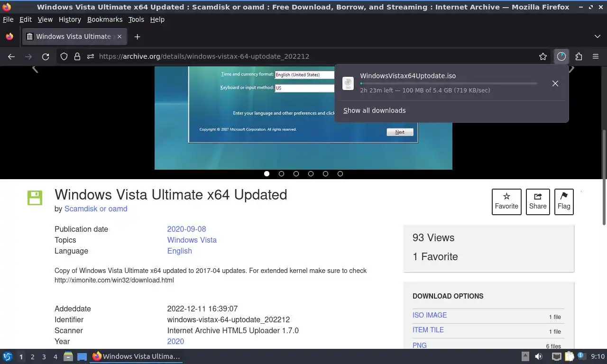
Task: Open site permissions icon in address bar
Action: click(x=91, y=56)
